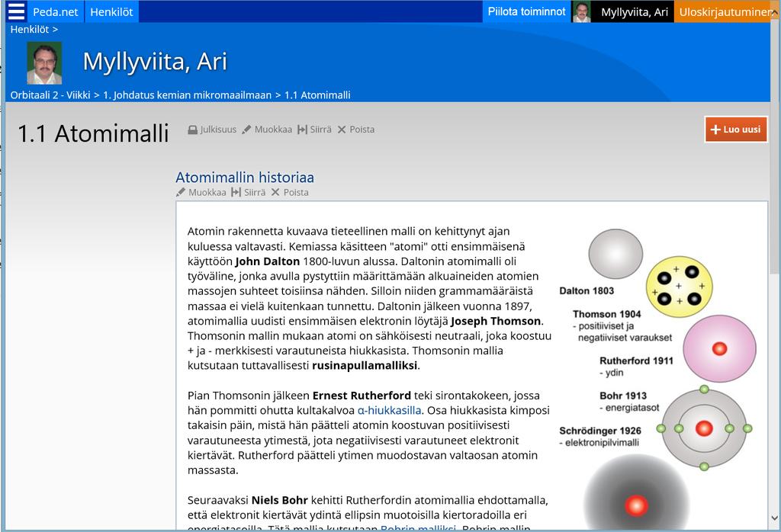Click the Schrödinger electron cloud image

[x=636, y=492]
